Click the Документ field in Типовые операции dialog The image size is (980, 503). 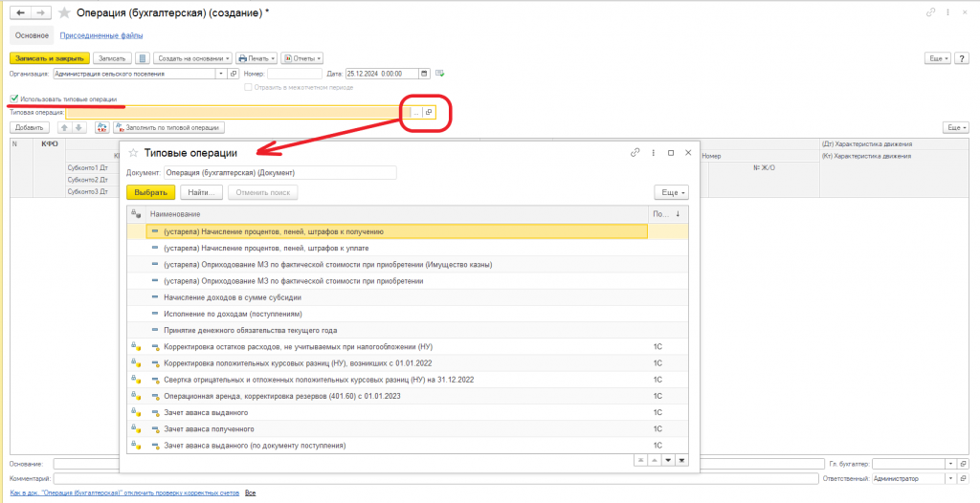click(x=280, y=172)
